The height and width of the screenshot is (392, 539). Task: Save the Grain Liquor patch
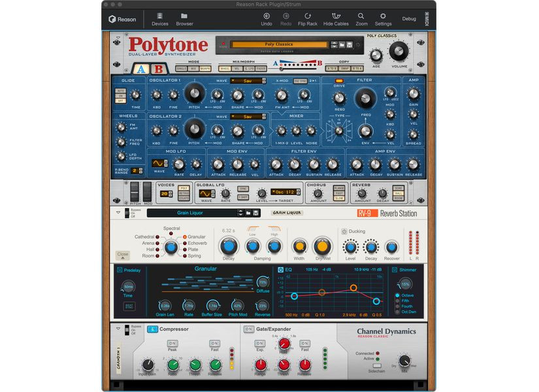[255, 213]
